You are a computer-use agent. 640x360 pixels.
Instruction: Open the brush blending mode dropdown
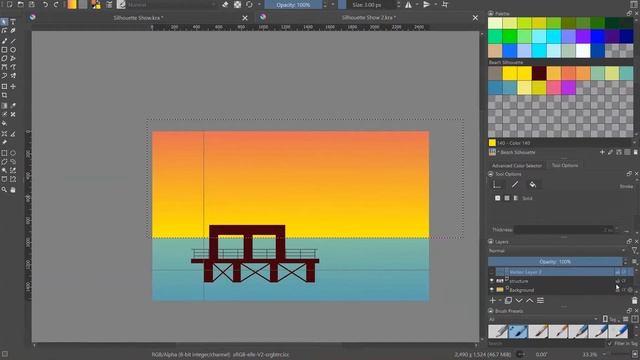click(x=171, y=4)
